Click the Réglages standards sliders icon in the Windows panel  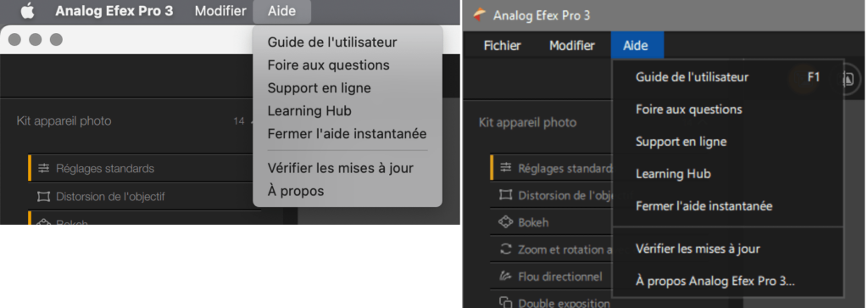point(505,168)
